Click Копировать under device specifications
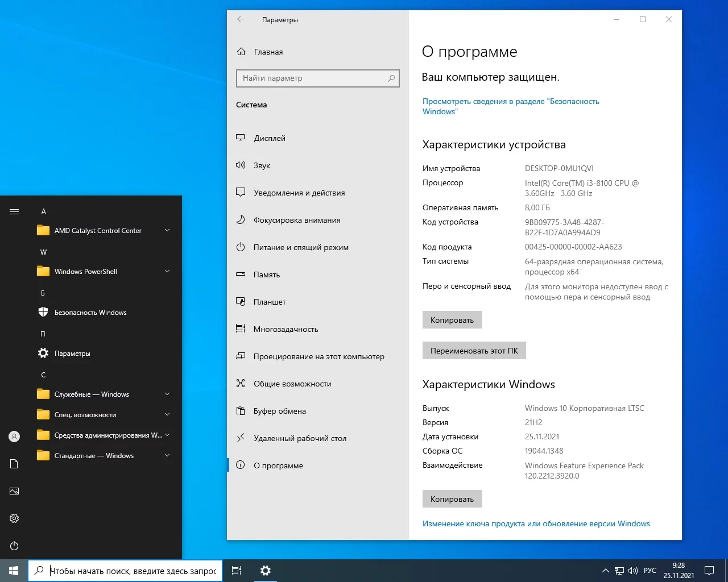The height and width of the screenshot is (582, 728). pos(452,320)
